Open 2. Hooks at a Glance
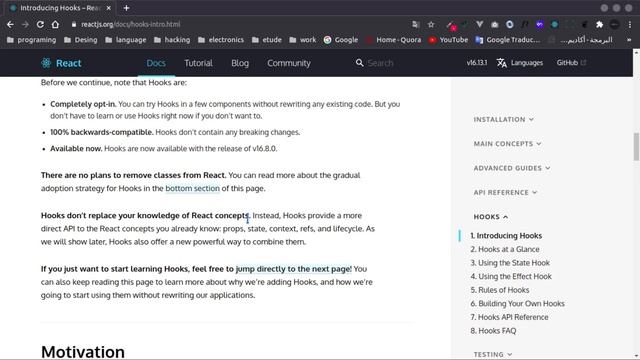Screen dimensions: 640x360 click(x=505, y=249)
